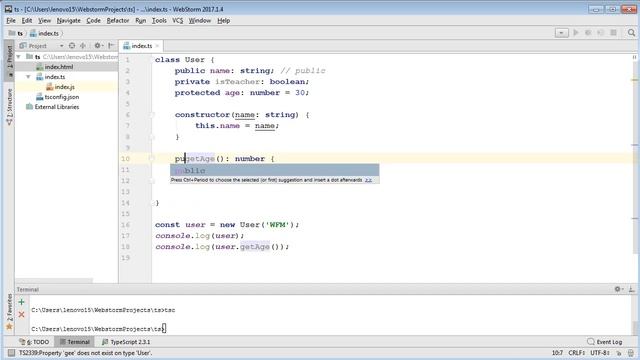
Task: Change CRLF line separator setting
Action: coord(576,353)
